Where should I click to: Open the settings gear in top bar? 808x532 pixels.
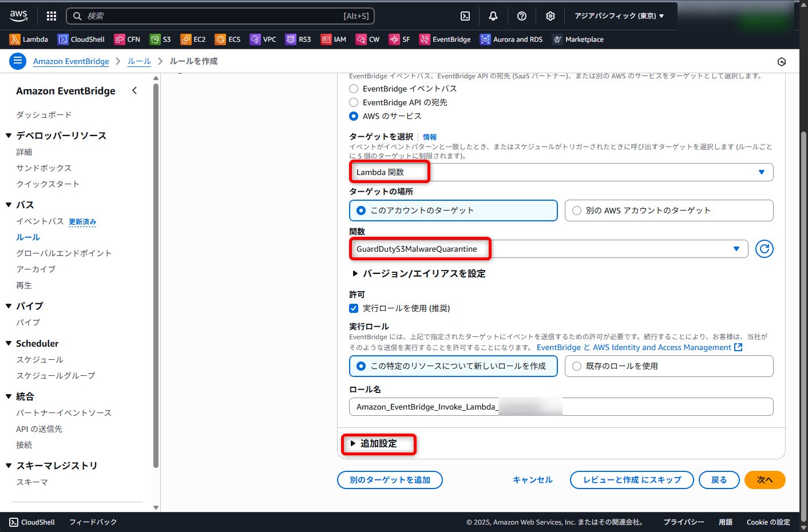550,16
